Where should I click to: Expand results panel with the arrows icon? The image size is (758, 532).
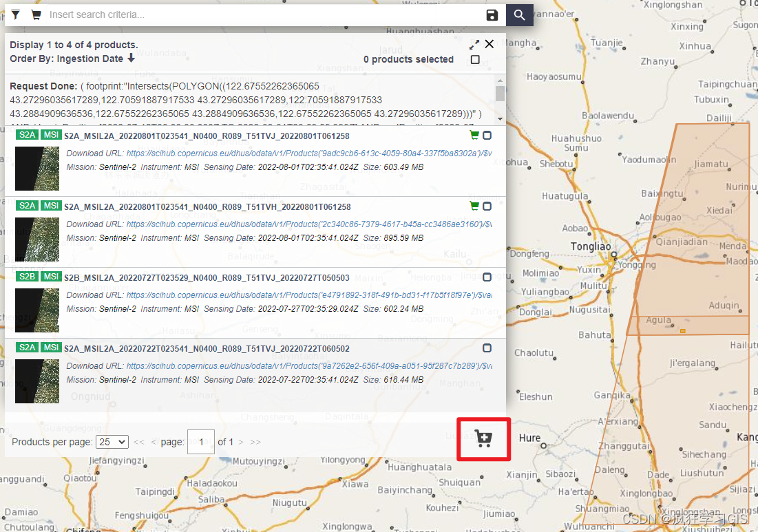pos(474,45)
